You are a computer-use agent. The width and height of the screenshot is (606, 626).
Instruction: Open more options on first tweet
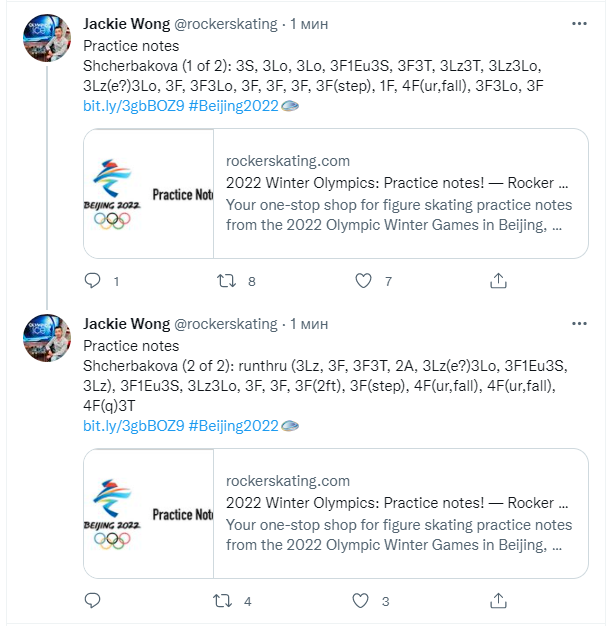click(x=579, y=22)
